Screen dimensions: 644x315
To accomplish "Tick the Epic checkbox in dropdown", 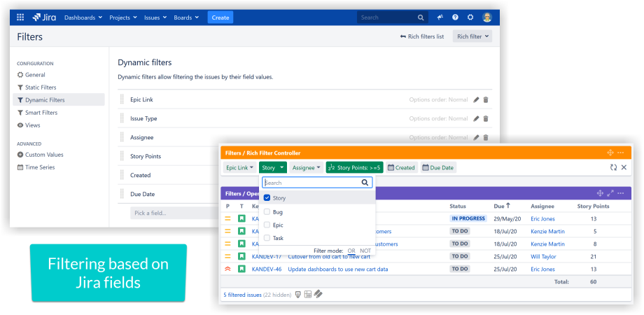I will point(267,225).
